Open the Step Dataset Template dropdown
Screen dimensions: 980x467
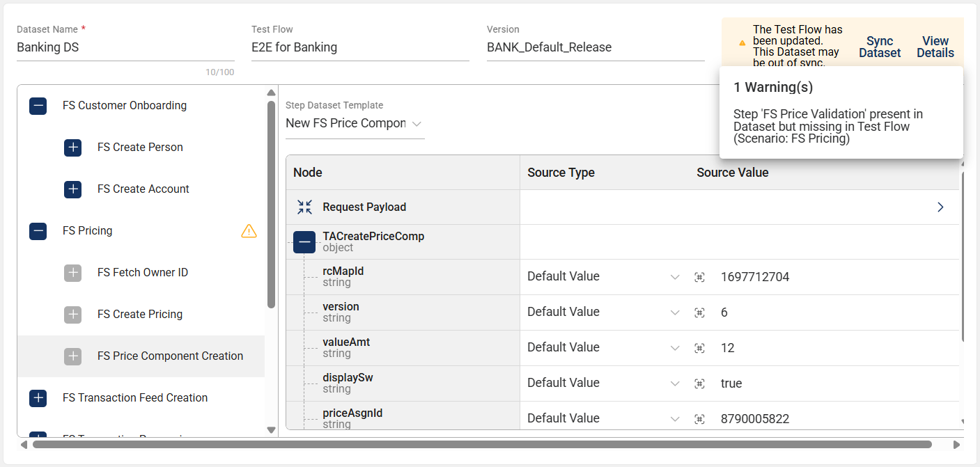point(355,124)
